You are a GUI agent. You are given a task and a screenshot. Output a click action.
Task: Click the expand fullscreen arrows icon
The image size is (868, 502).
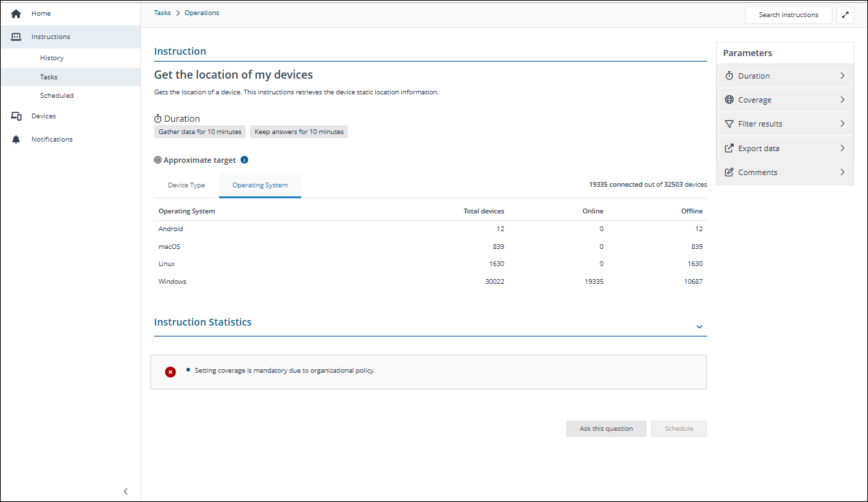point(845,15)
